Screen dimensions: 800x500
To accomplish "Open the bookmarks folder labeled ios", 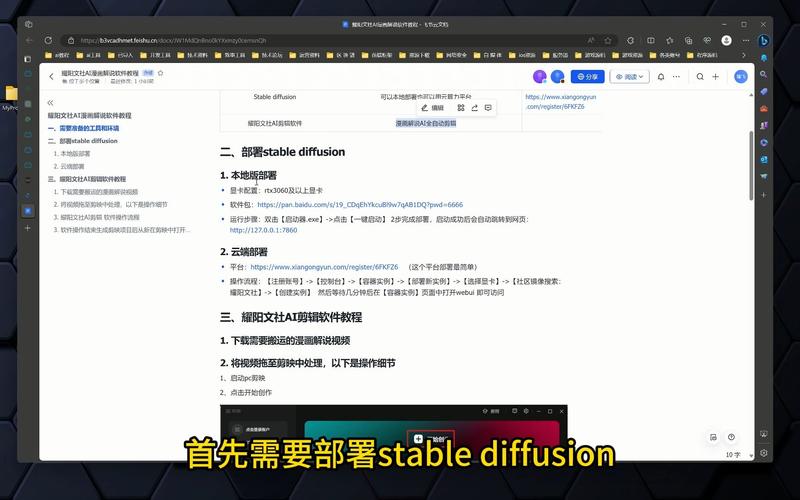I will [522, 55].
